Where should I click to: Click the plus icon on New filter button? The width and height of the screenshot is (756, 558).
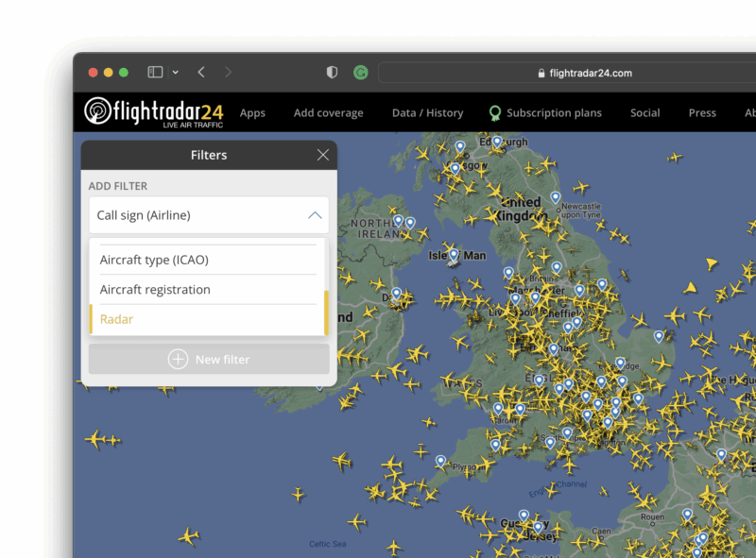coord(178,359)
